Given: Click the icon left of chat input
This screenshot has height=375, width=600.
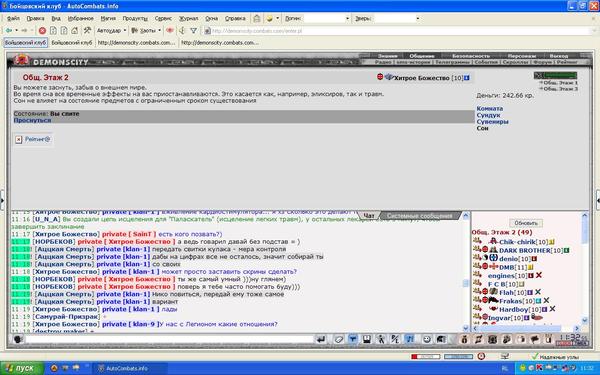Looking at the screenshot, I should (x=18, y=339).
